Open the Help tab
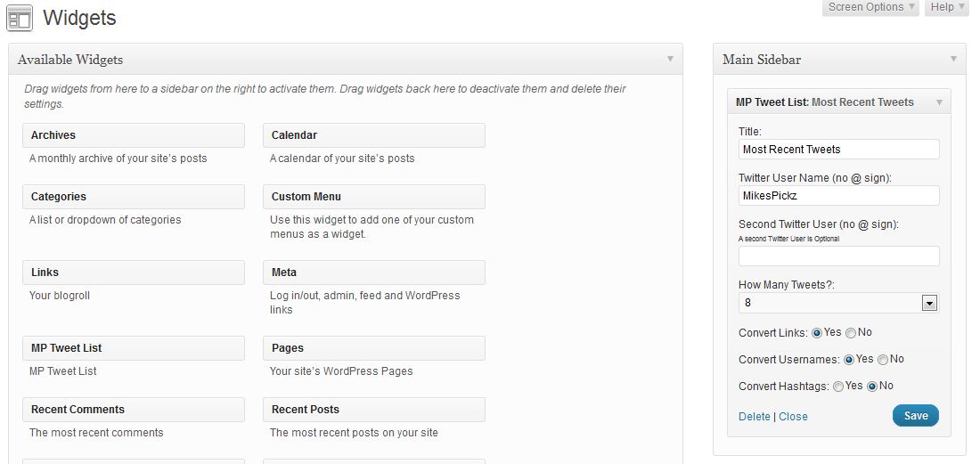Viewport: 980px width, 464px height. click(x=946, y=7)
